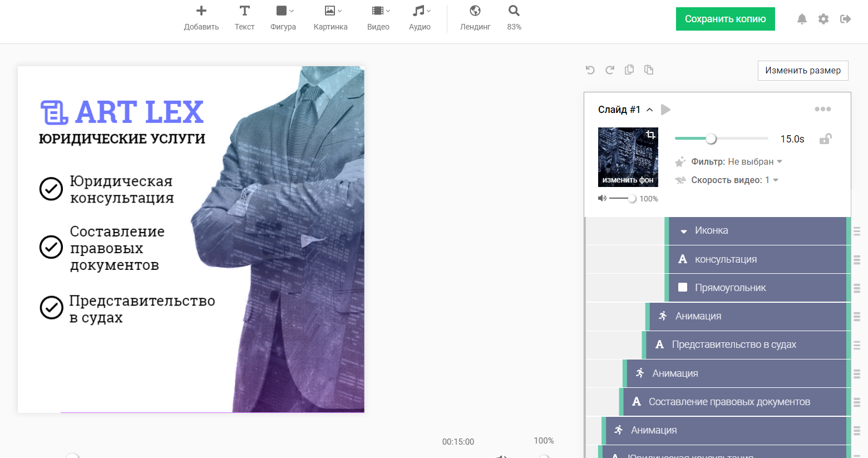Image resolution: width=868 pixels, height=458 pixels.
Task: Click checkmark icon beside Представительство в судах
Action: (51, 307)
